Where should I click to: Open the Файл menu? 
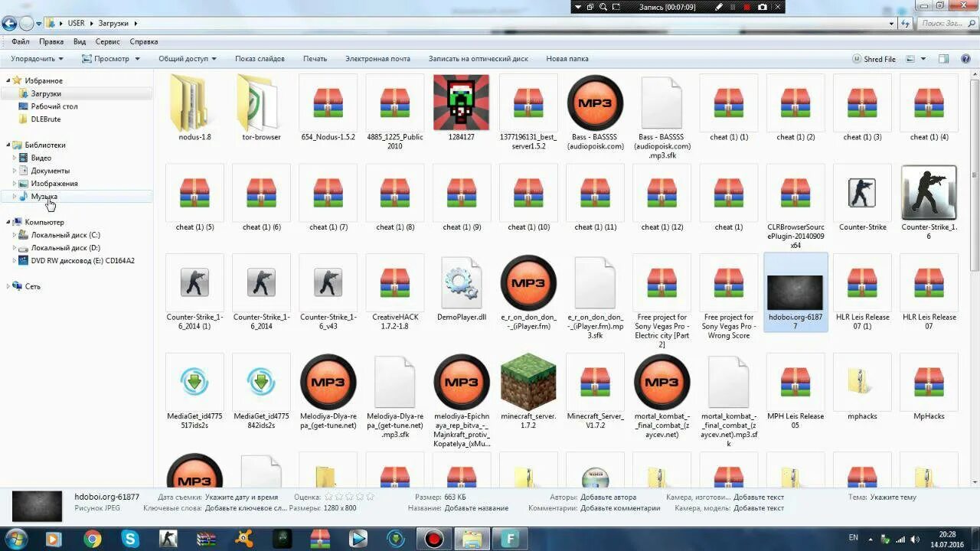point(21,41)
